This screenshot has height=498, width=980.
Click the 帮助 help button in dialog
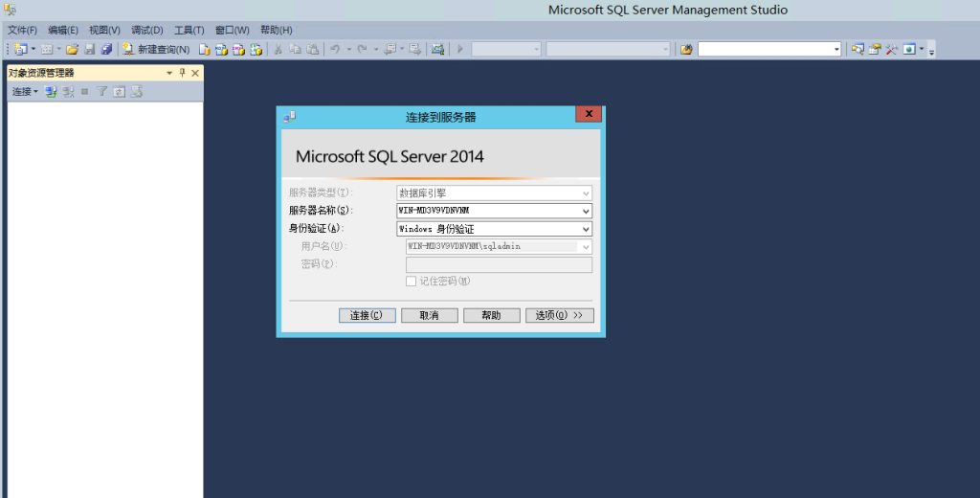491,315
